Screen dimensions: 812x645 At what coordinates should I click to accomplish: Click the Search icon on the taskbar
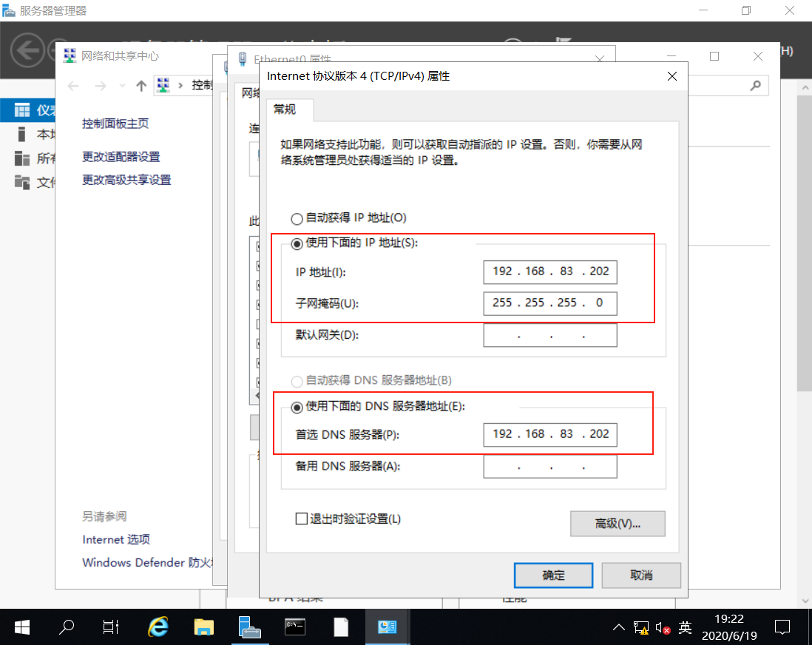[x=66, y=627]
